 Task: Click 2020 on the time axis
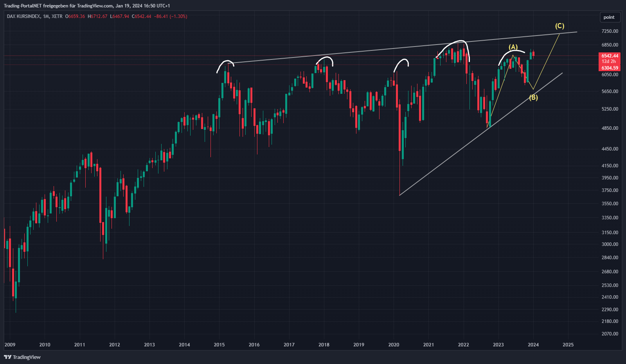click(394, 344)
